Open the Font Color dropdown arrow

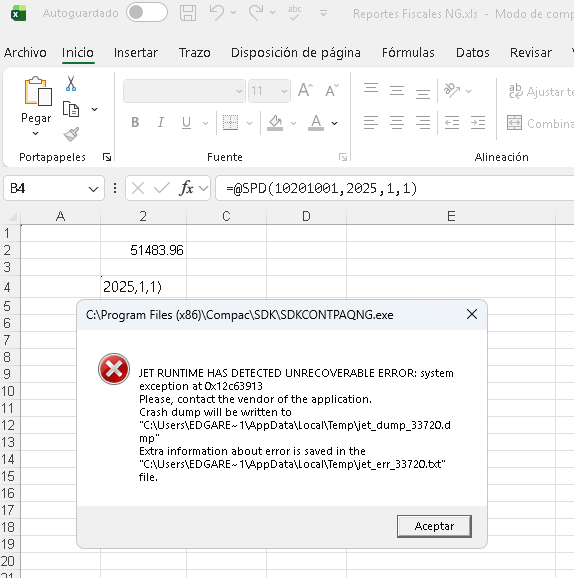point(334,123)
